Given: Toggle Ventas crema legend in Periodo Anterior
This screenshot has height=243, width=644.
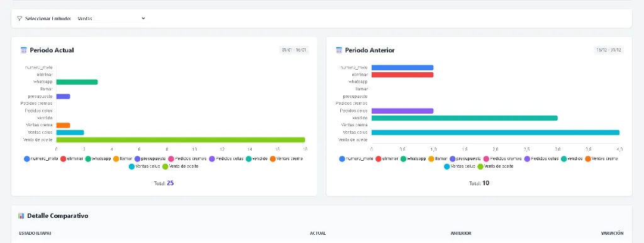Looking at the screenshot, I should (x=602, y=159).
